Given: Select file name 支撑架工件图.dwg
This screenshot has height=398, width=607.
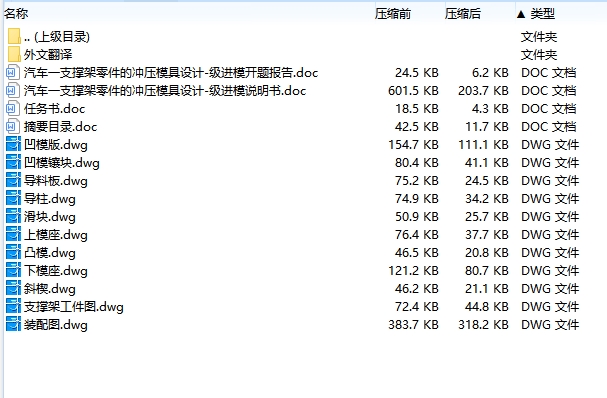Looking at the screenshot, I should [74, 306].
